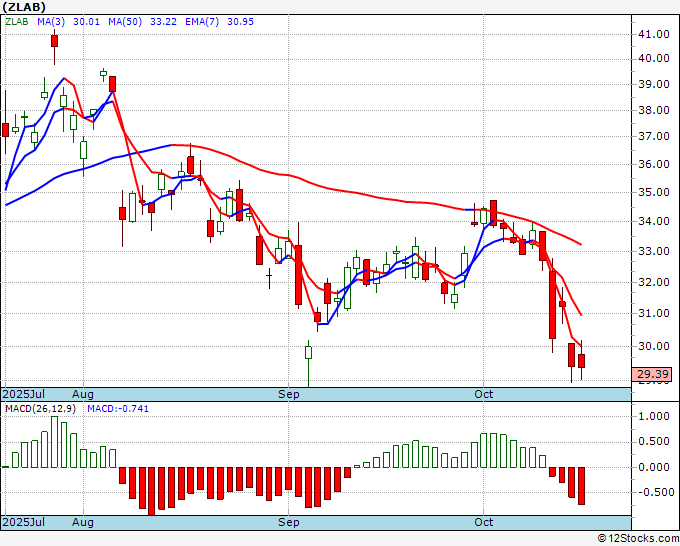Click the MA(3) indicator label
The width and height of the screenshot is (680, 546).
click(x=51, y=22)
